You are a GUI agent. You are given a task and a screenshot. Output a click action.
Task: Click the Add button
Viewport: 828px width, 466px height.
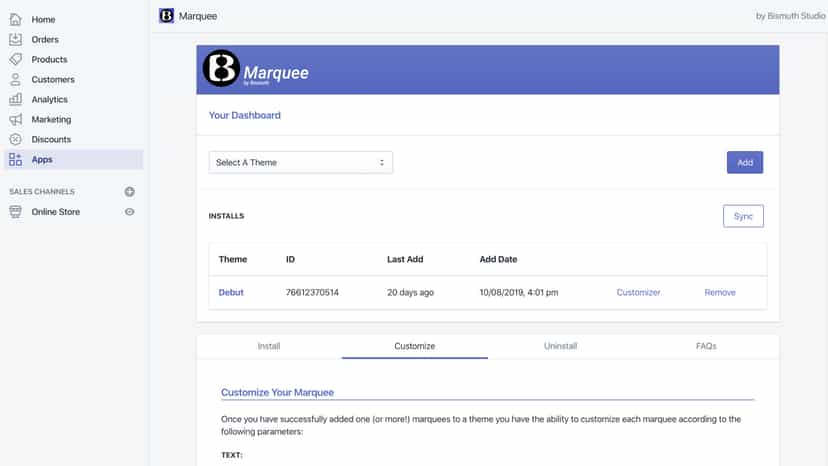pos(745,163)
